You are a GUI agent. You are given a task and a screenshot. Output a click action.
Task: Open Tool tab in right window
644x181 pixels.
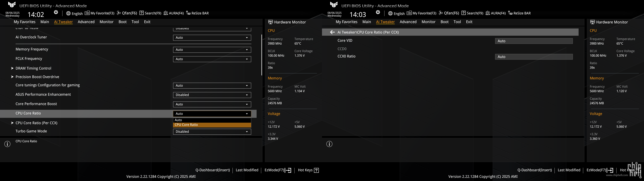click(x=457, y=22)
